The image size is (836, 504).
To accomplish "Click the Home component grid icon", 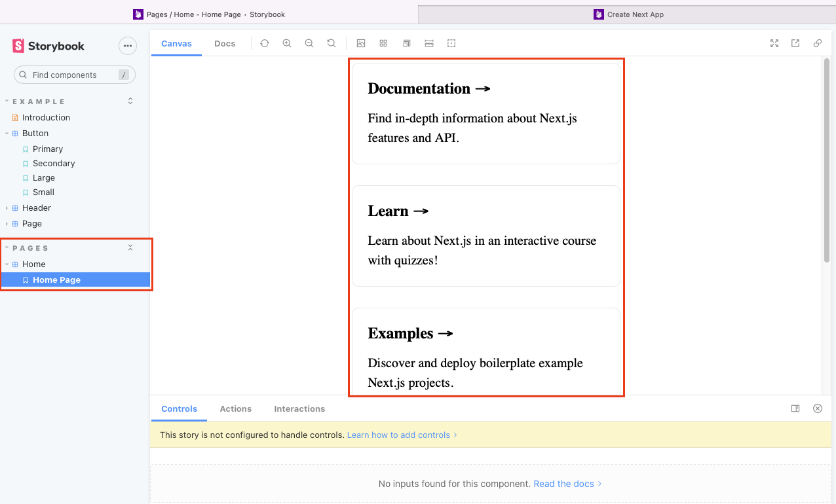I will click(x=15, y=264).
